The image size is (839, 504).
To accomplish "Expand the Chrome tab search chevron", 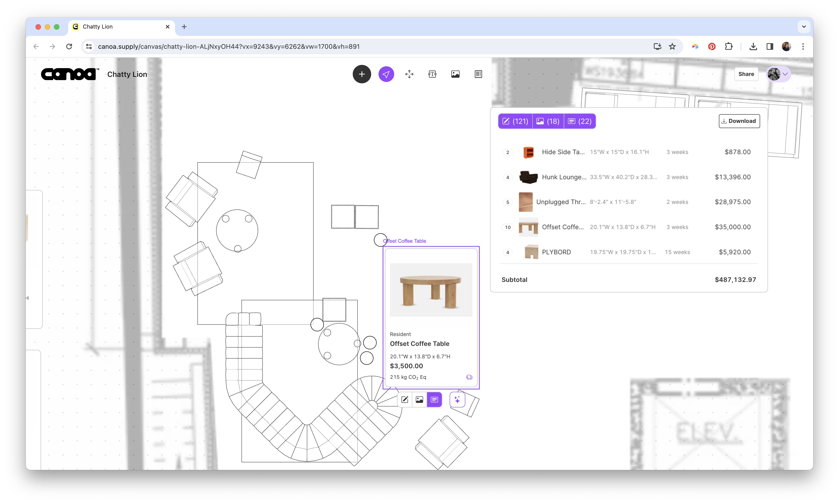I will coord(804,26).
